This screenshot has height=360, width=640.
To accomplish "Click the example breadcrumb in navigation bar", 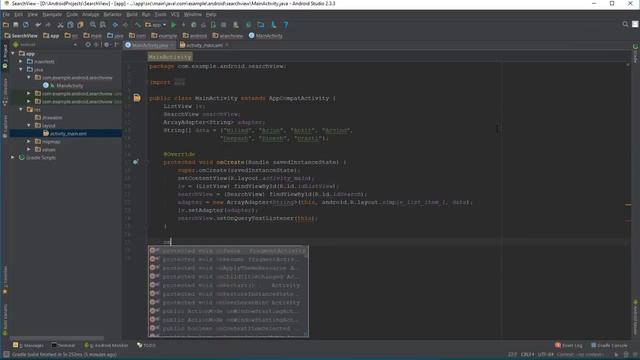I will (164, 36).
